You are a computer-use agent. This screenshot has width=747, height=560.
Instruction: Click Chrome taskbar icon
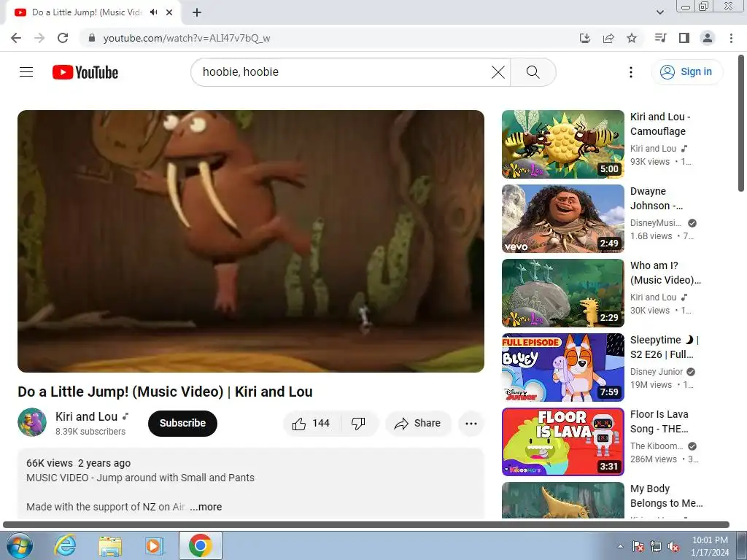200,545
